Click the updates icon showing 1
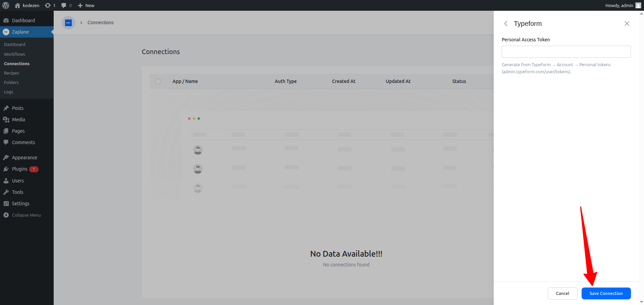644x305 pixels. (50, 5)
